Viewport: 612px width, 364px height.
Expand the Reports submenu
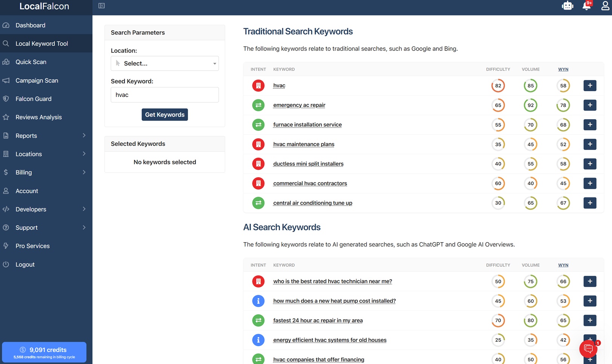coord(46,136)
